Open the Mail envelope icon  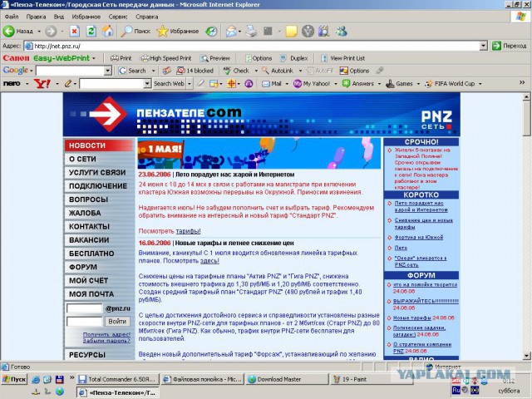pos(231,32)
